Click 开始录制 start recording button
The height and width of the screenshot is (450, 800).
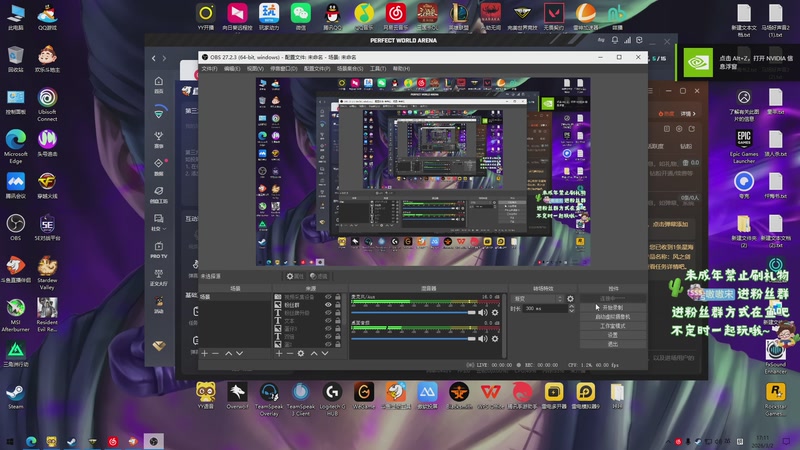pyautogui.click(x=613, y=308)
